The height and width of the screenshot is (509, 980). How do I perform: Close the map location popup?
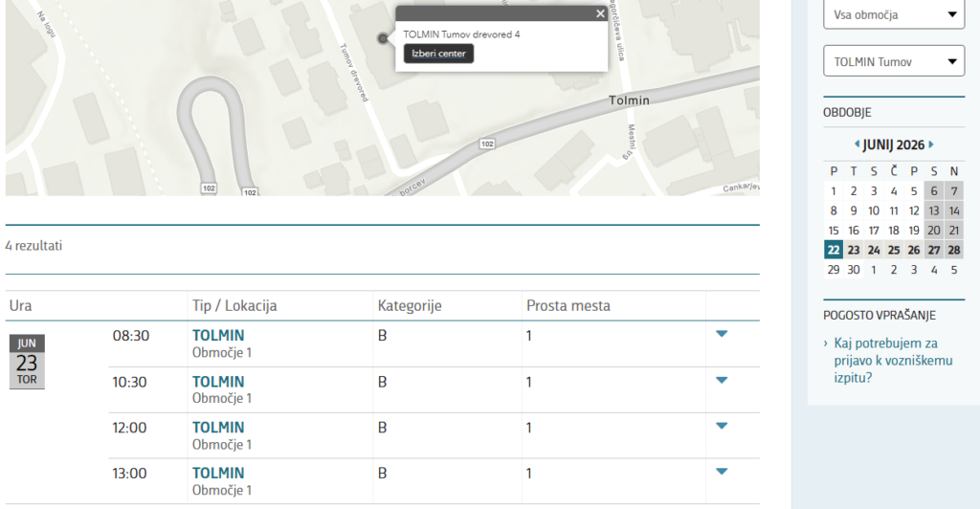600,13
